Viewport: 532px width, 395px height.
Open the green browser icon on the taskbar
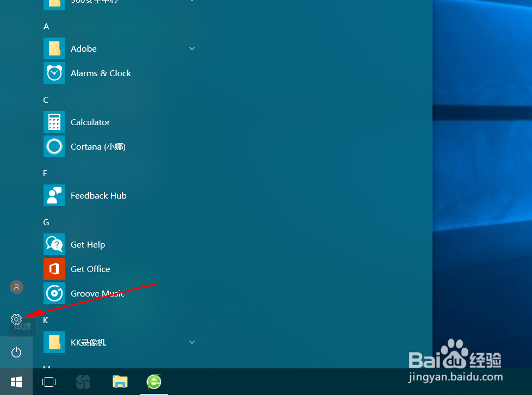pos(154,382)
